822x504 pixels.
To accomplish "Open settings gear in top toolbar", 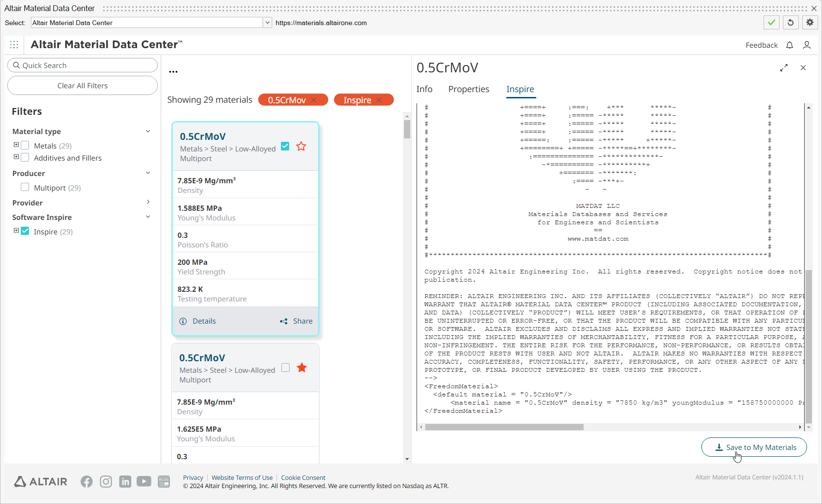I will coord(810,23).
